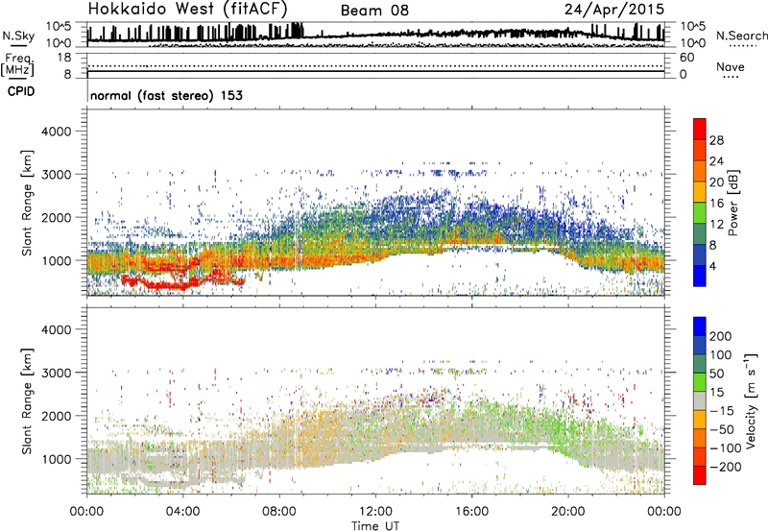Click the "1000" tick of velocity panel
This screenshot has height=532, width=768.
tap(56, 459)
